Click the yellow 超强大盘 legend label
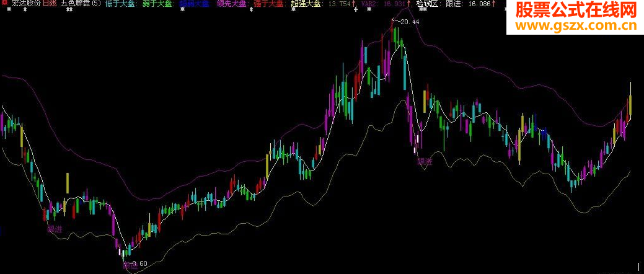 (307, 4)
